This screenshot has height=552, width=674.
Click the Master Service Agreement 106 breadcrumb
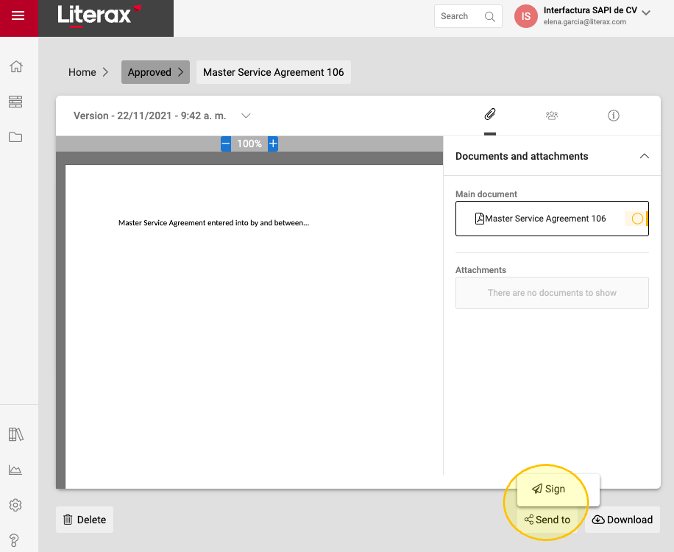pos(273,72)
